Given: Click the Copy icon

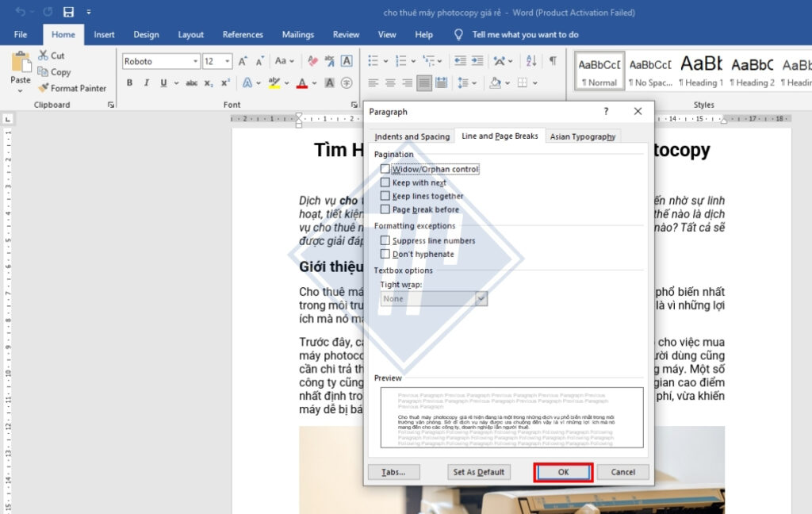Looking at the screenshot, I should point(43,71).
